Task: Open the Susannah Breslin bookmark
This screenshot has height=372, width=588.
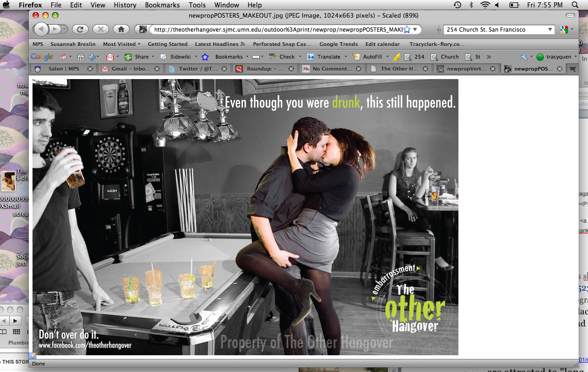Action: tap(73, 44)
